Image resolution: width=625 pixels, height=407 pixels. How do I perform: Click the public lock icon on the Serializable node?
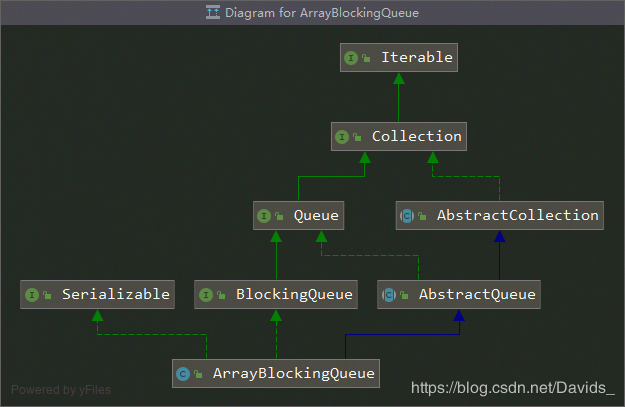(47, 295)
